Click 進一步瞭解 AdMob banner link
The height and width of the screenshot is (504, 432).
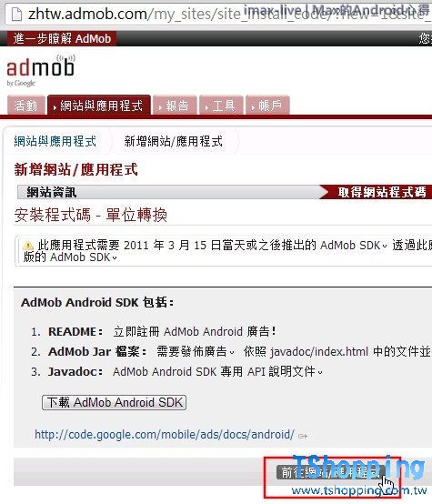(62, 38)
